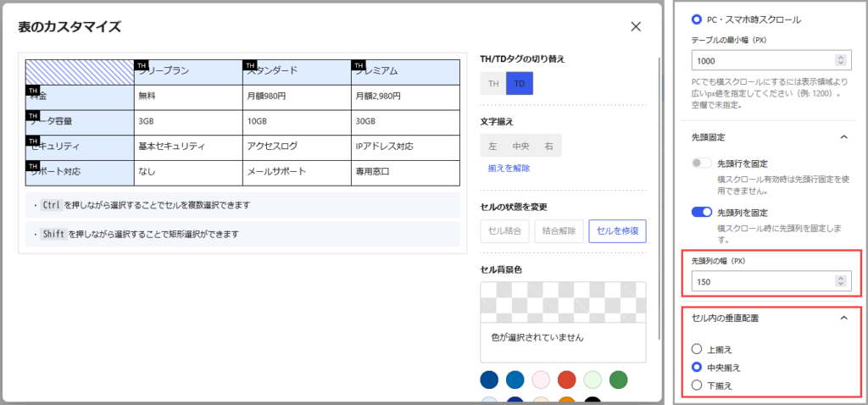Collapse the 先頭固定 section
The width and height of the screenshot is (868, 405).
point(843,137)
